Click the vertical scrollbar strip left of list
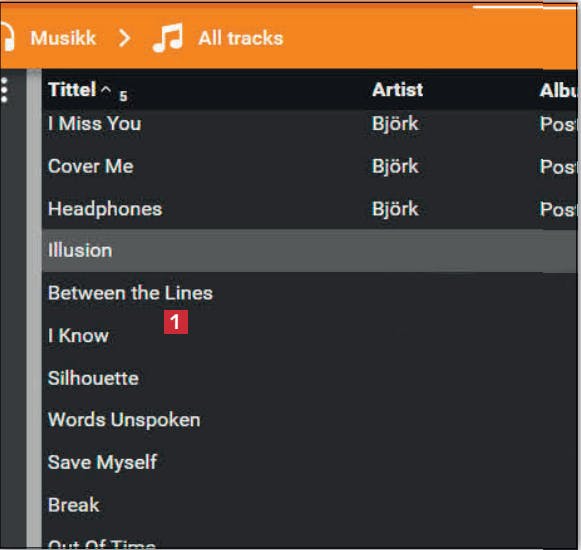 (34, 308)
